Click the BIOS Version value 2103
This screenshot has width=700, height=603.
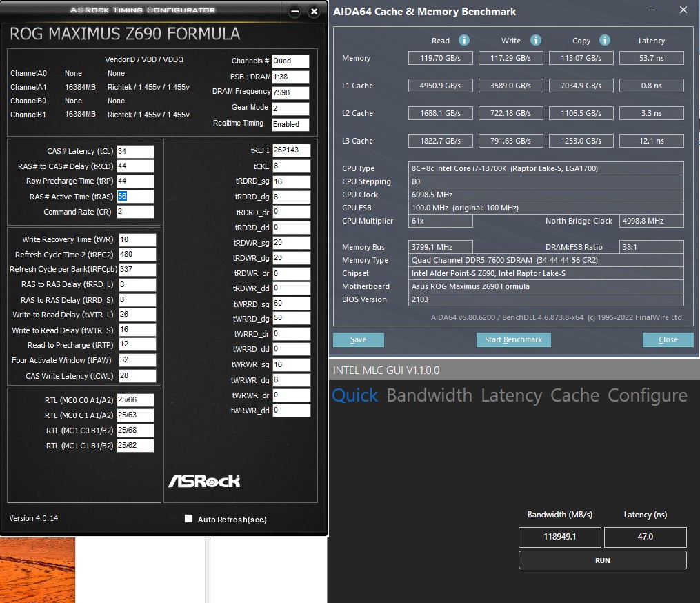(546, 299)
